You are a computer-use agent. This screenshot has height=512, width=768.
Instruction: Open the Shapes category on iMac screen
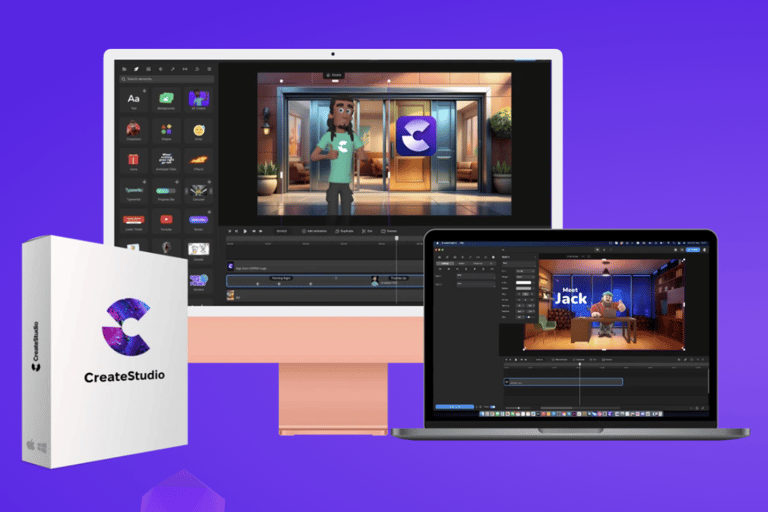pyautogui.click(x=166, y=130)
